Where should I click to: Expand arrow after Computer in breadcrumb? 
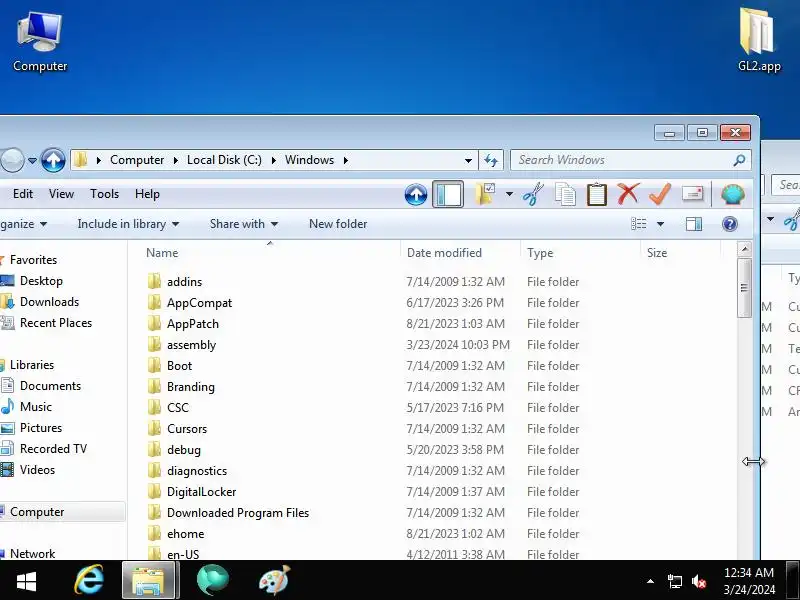(x=176, y=160)
